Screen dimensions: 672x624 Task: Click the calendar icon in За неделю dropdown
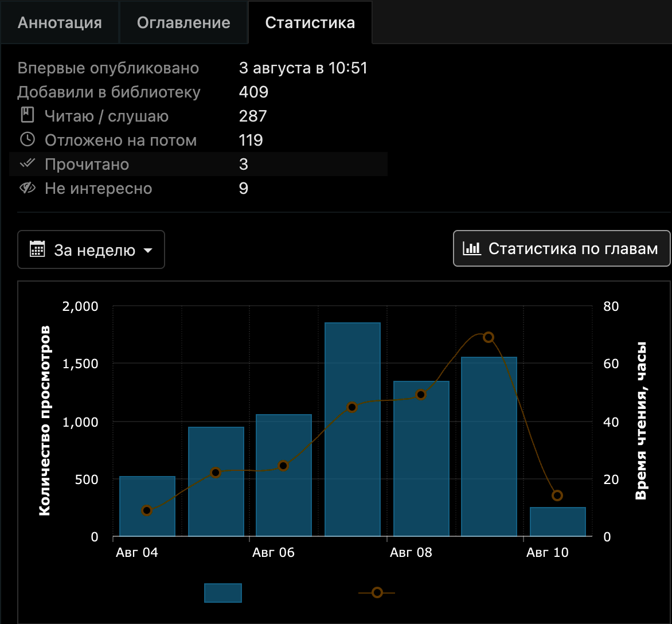(37, 249)
